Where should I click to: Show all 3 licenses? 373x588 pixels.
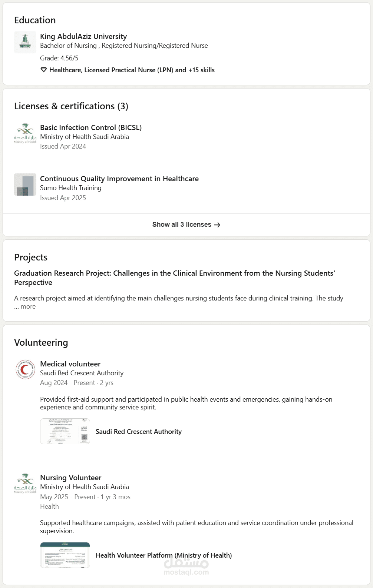[186, 225]
